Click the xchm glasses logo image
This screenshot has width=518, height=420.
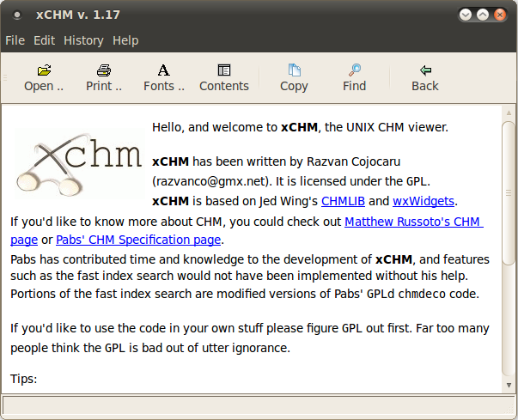(79, 163)
